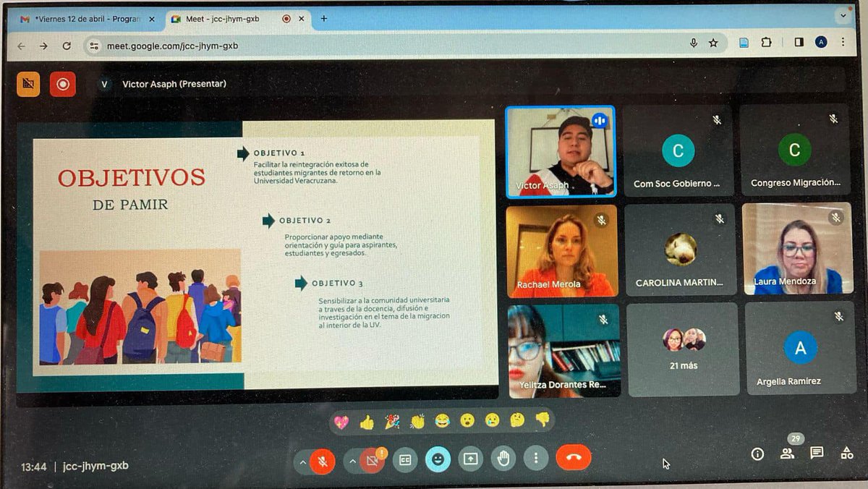Screen dimensions: 868x489
Task: Close the Viernes 12 de abril tab
Action: coord(152,20)
